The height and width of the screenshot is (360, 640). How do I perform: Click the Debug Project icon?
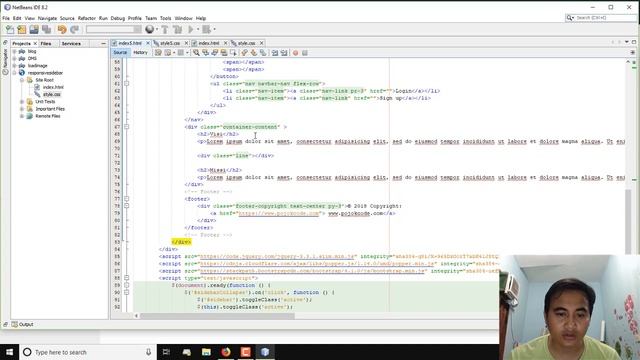pyautogui.click(x=207, y=29)
